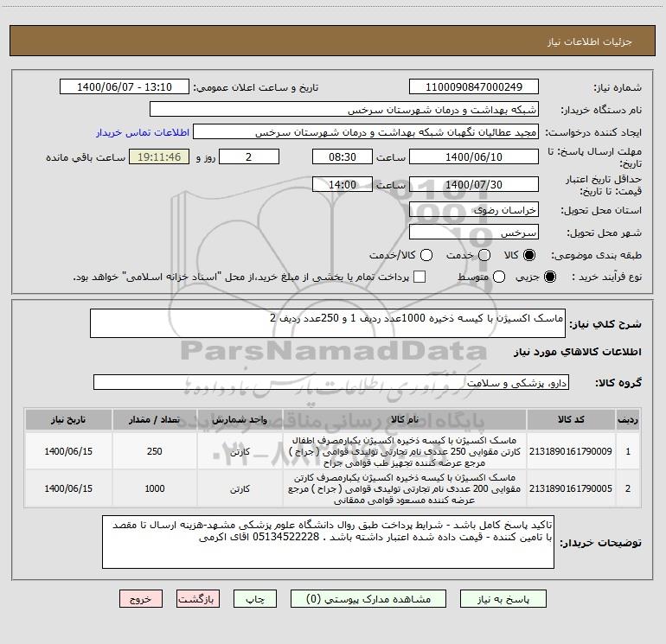Viewport: 666px width, 644px height.
Task: Click the price validity date 1400/07/30 field
Action: (474, 184)
